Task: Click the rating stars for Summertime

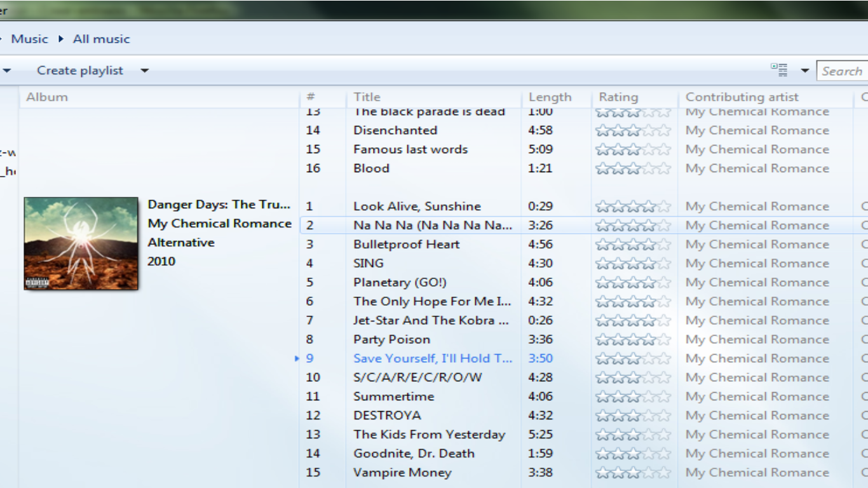Action: point(633,396)
